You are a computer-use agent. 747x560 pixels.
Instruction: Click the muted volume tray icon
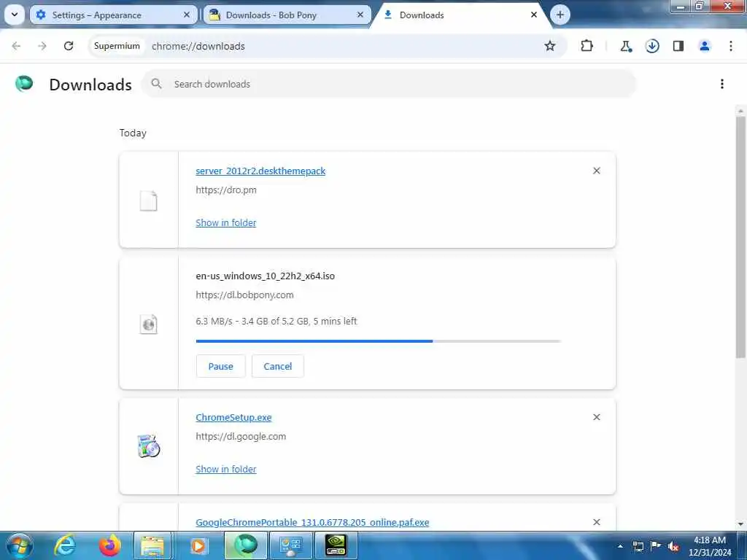(673, 546)
